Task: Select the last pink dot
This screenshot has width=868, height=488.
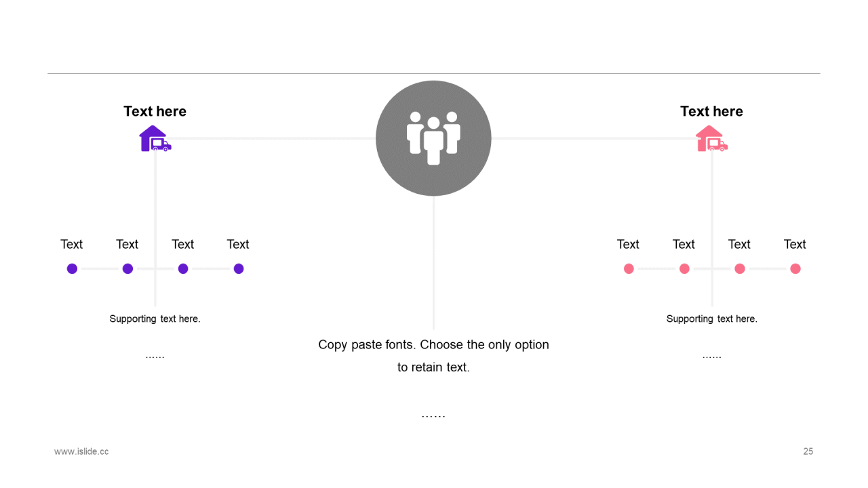Action: click(x=795, y=268)
